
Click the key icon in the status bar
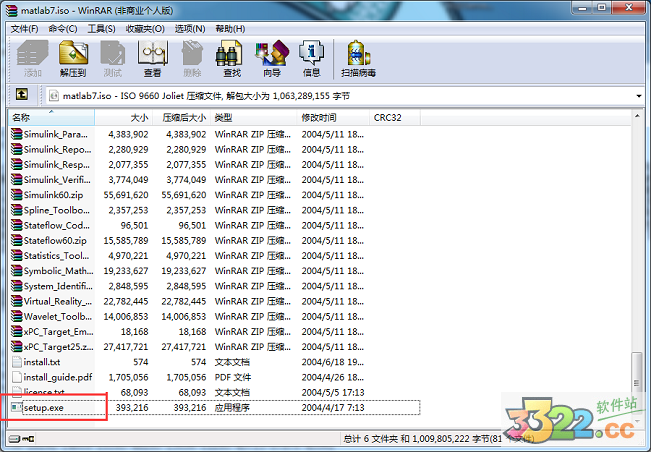coord(28,439)
